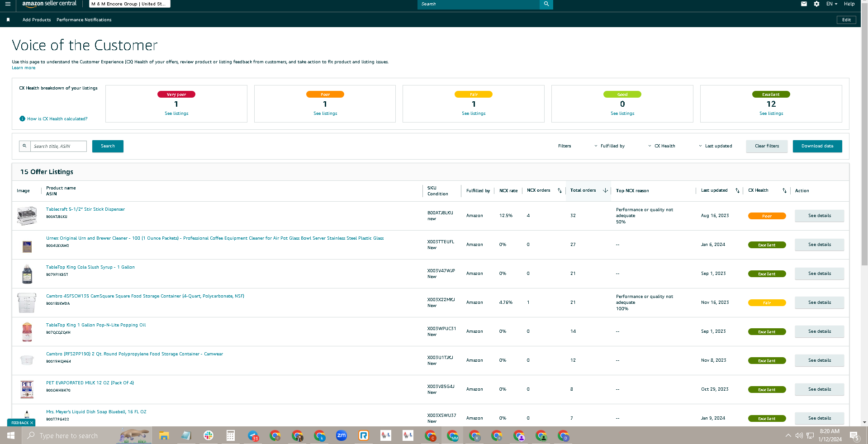868x444 pixels.
Task: Click the info icon beside CX Health calculated
Action: 22,119
